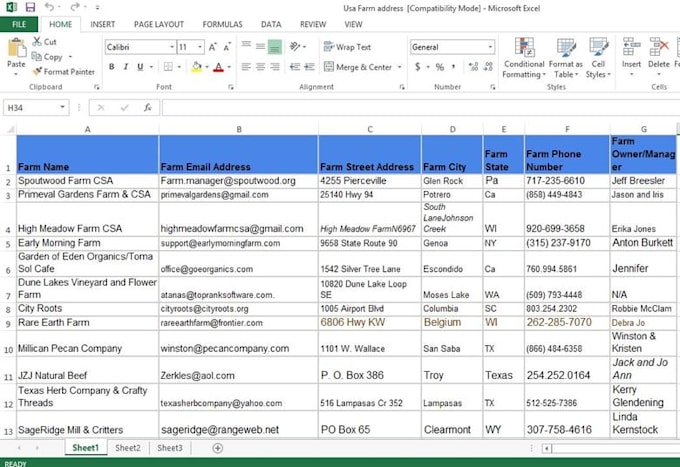Decrease font size with smaller A icon

tap(227, 47)
